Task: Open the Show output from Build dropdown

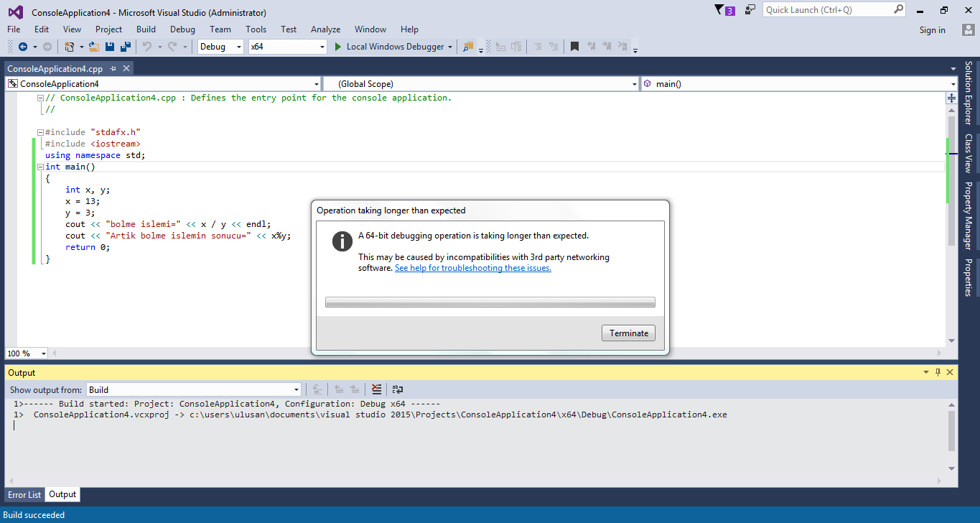Action: [194, 390]
